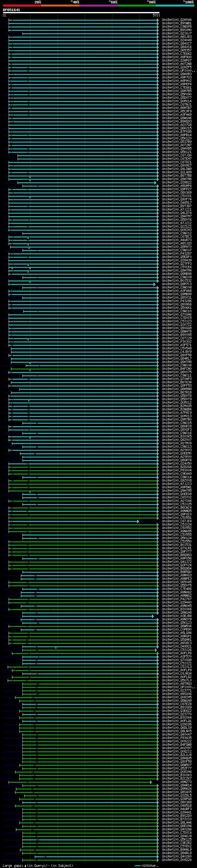Viewport: 197px width, 868px height.
Task: Open hit UniRef100_A9NZ73
Action: 177,782
